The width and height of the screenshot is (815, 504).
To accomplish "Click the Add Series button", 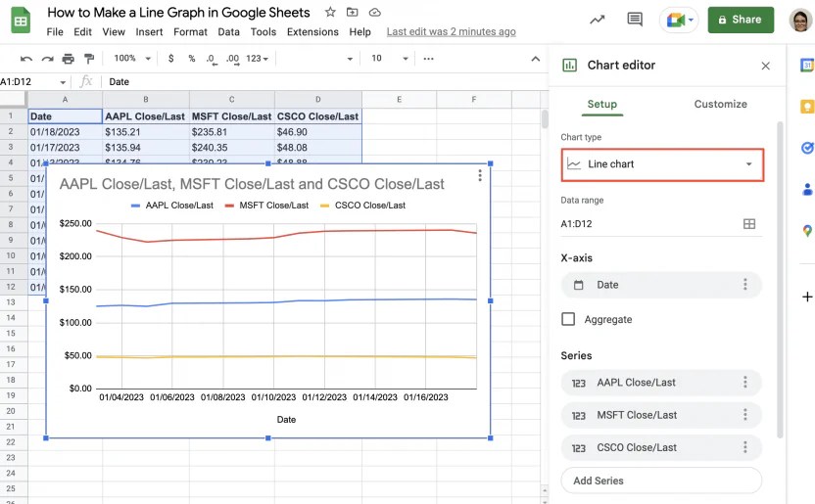I will pos(661,481).
